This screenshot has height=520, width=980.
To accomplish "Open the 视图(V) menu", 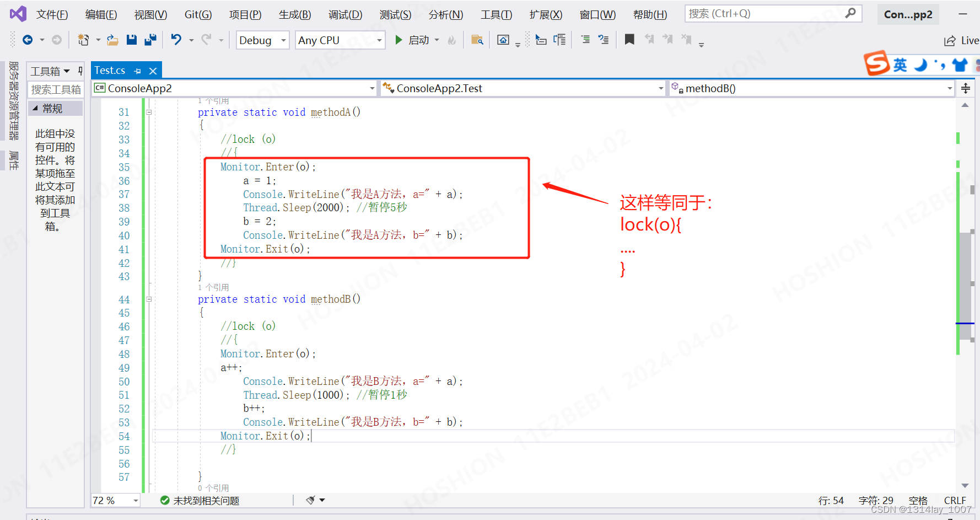I will tap(150, 14).
